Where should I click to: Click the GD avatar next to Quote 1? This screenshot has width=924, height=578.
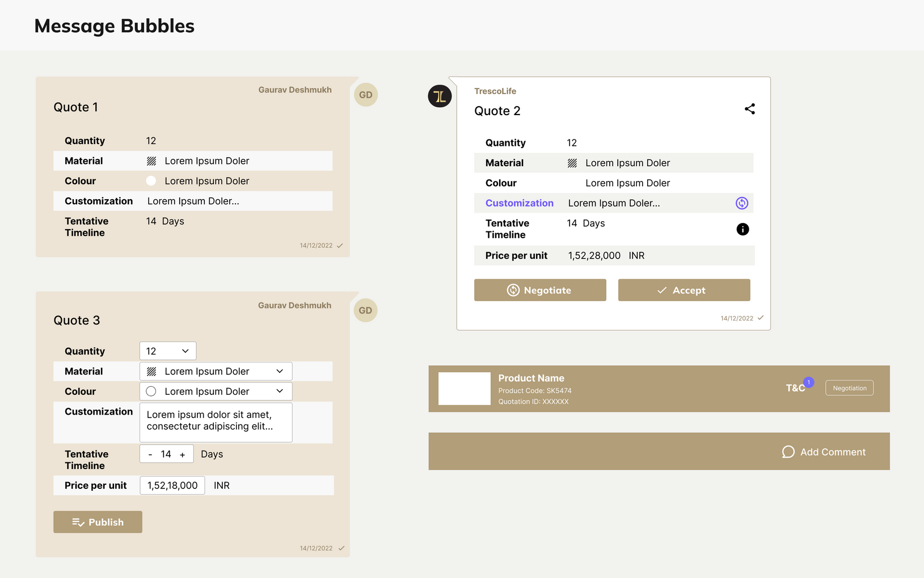coord(366,95)
